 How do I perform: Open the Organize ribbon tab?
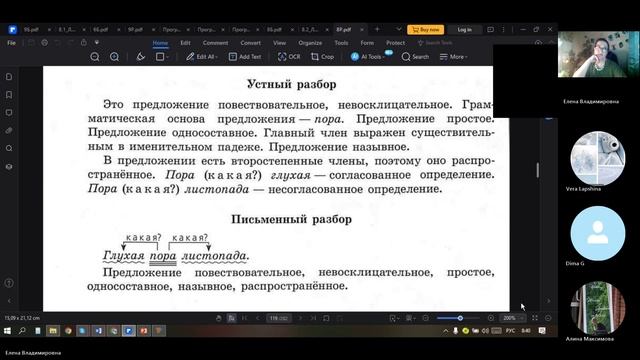pos(310,43)
